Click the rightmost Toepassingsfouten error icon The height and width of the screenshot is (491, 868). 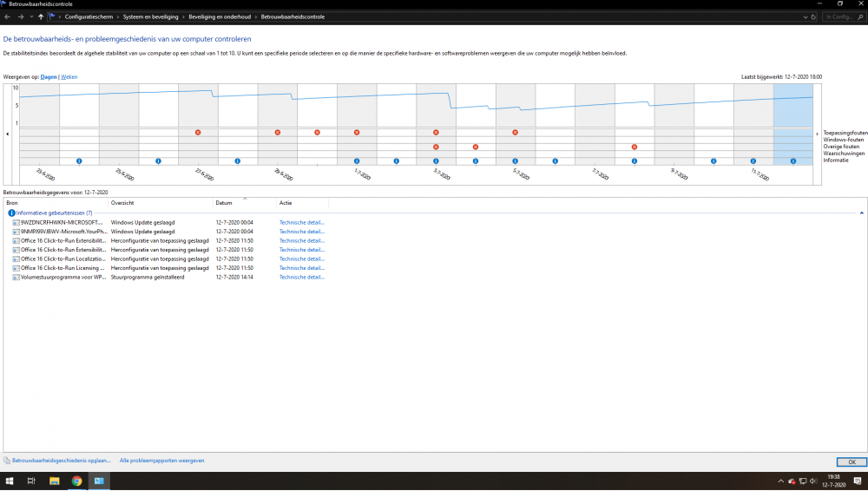(515, 133)
